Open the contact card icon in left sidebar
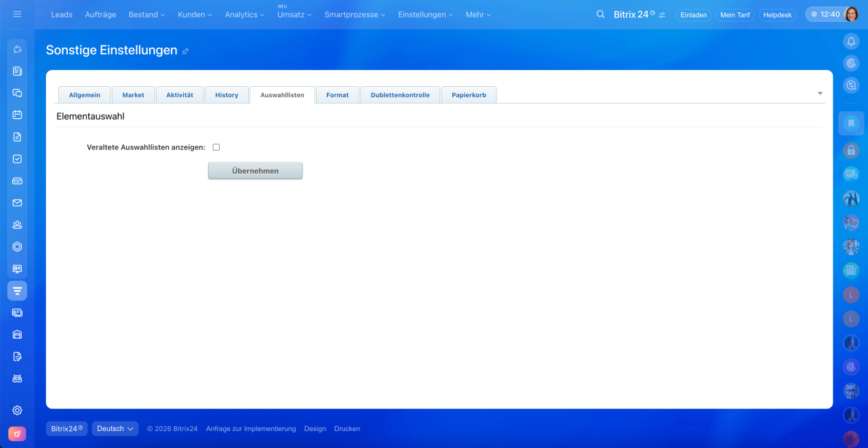Viewport: 868px width, 448px height. click(x=17, y=312)
